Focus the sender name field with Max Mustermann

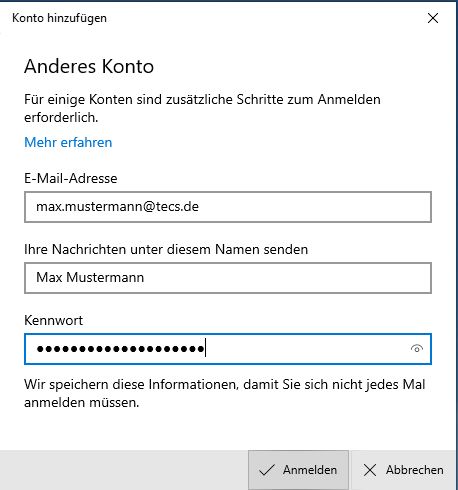click(228, 278)
